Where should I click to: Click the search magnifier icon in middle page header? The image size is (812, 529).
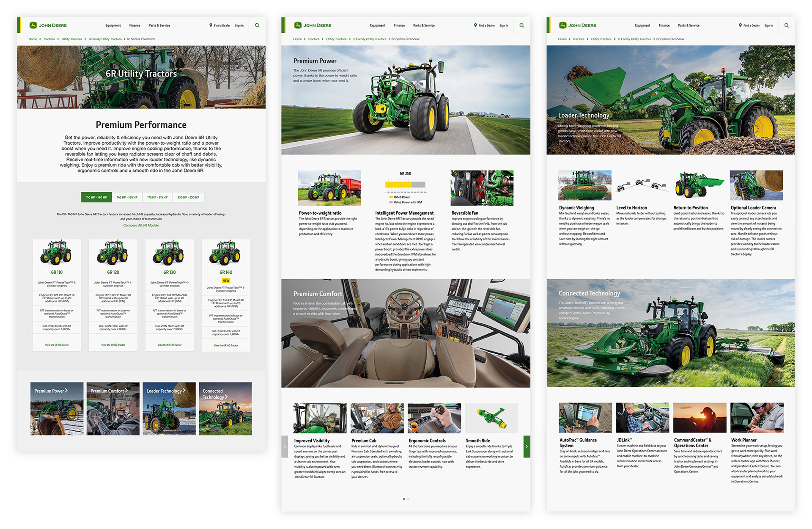coord(521,25)
